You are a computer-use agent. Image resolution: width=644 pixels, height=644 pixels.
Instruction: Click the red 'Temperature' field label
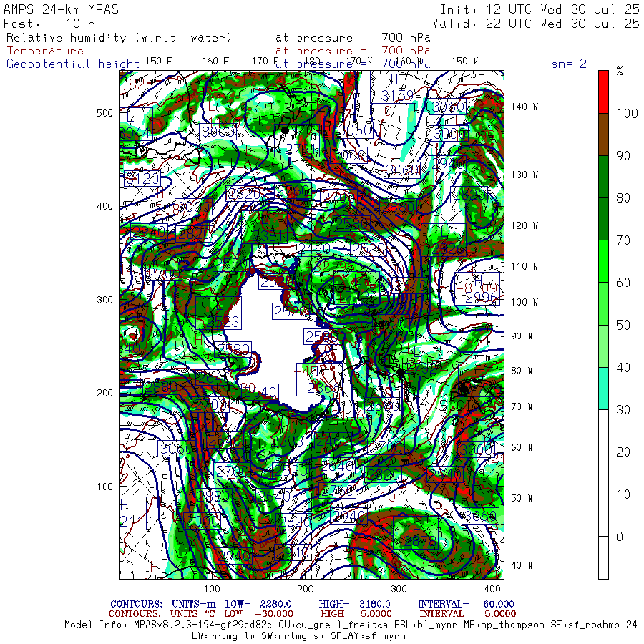click(45, 51)
